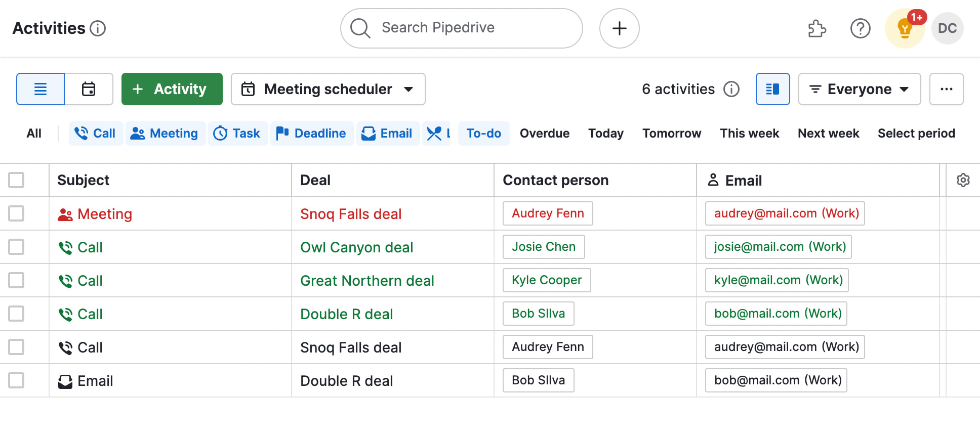Screen dimensions: 980x440
Task: Show Overdue activities
Action: point(545,134)
